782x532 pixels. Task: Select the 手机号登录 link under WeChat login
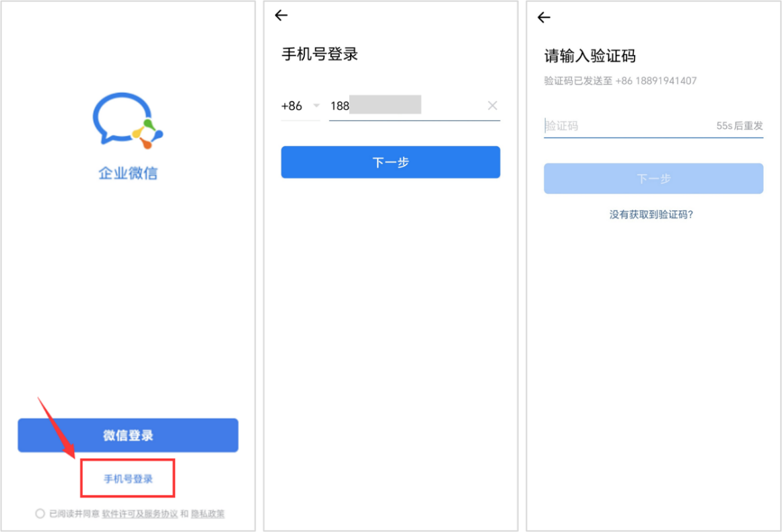[x=128, y=479]
